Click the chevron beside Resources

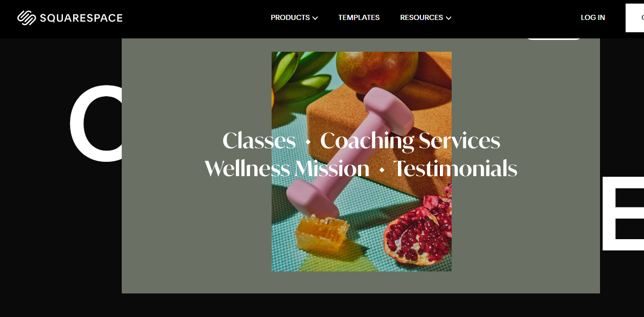pyautogui.click(x=449, y=18)
